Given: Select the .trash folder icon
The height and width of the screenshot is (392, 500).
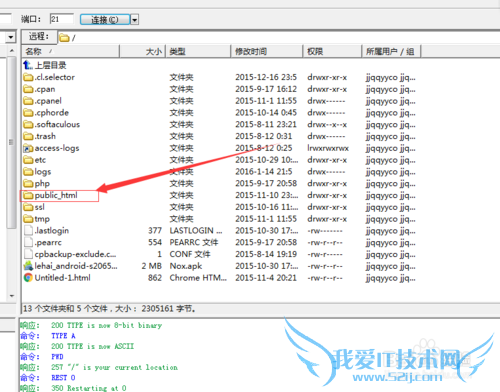Looking at the screenshot, I should pyautogui.click(x=28, y=136).
